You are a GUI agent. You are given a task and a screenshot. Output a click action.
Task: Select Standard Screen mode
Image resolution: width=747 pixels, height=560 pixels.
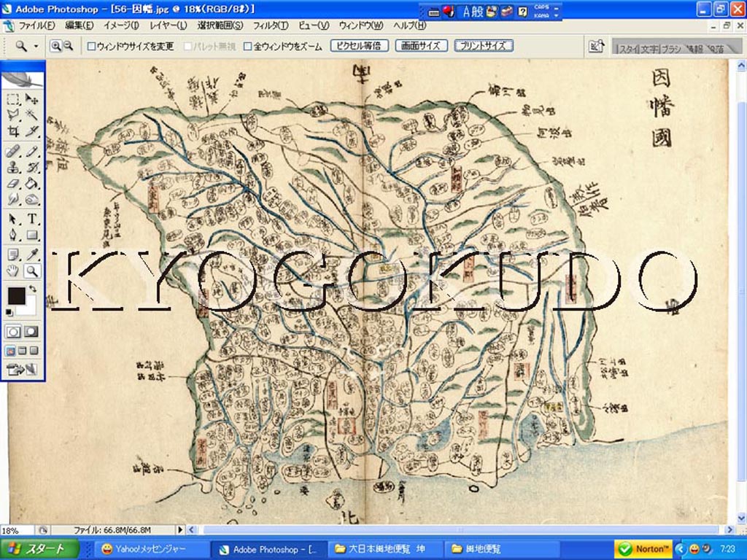[10, 351]
